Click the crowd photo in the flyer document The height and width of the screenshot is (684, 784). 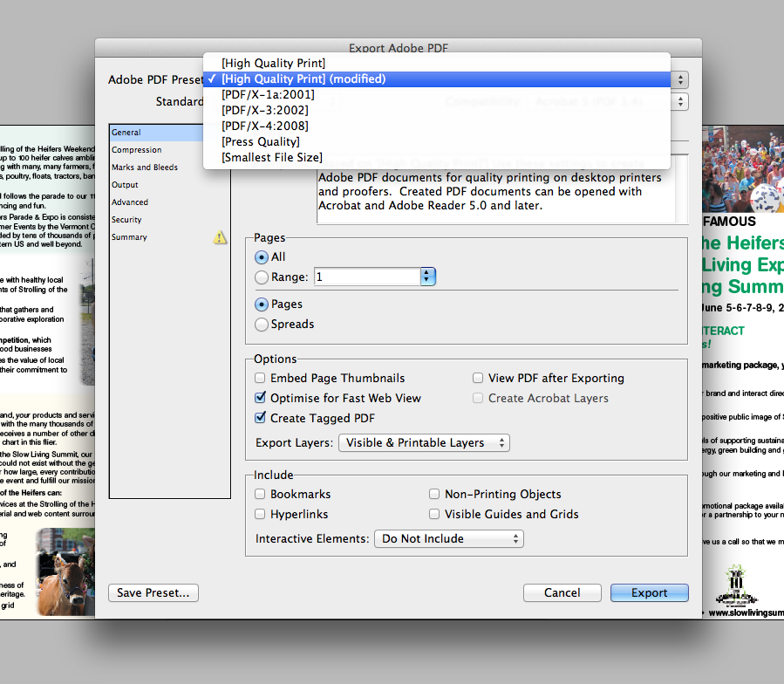coord(743,169)
